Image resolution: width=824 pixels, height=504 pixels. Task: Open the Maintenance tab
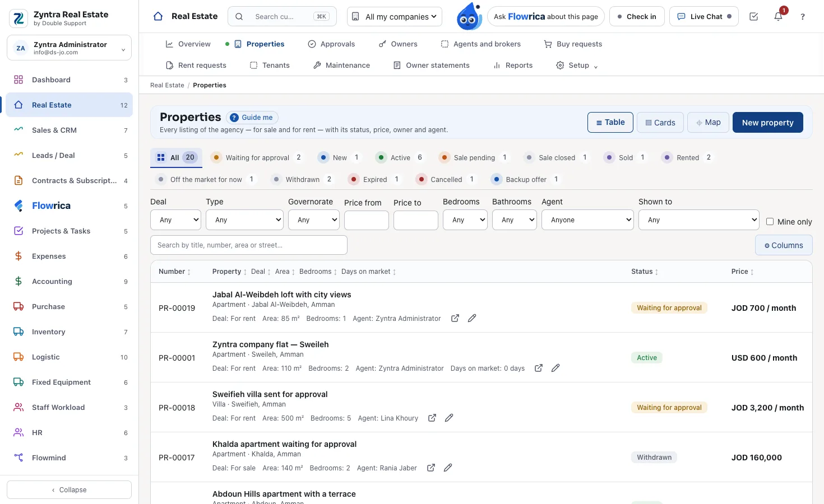click(341, 66)
